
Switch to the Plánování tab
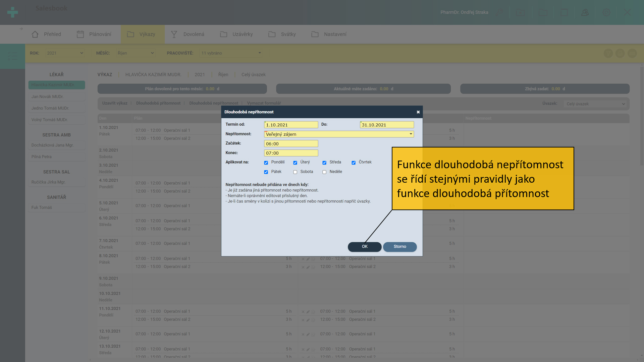click(94, 34)
